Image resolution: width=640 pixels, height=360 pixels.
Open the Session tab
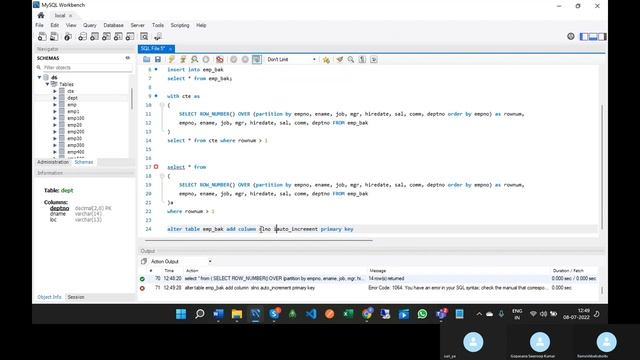click(76, 297)
